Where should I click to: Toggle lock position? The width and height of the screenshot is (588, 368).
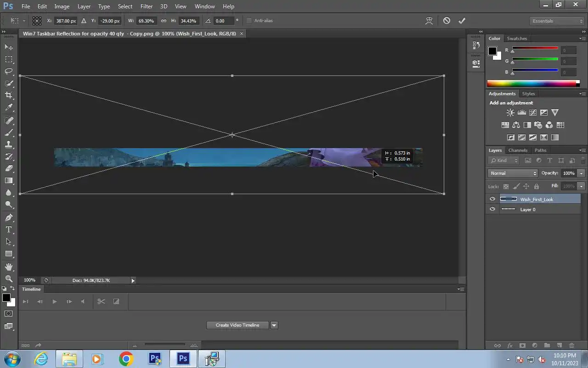click(526, 186)
